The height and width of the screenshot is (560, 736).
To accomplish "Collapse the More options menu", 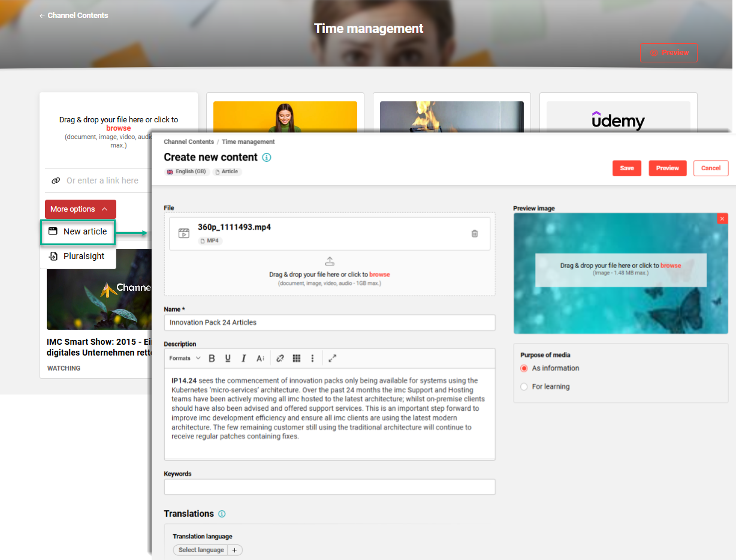I will pos(80,209).
